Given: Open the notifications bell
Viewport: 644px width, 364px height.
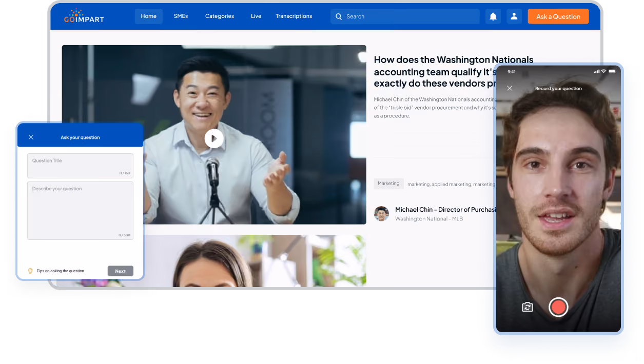Looking at the screenshot, I should tap(493, 16).
